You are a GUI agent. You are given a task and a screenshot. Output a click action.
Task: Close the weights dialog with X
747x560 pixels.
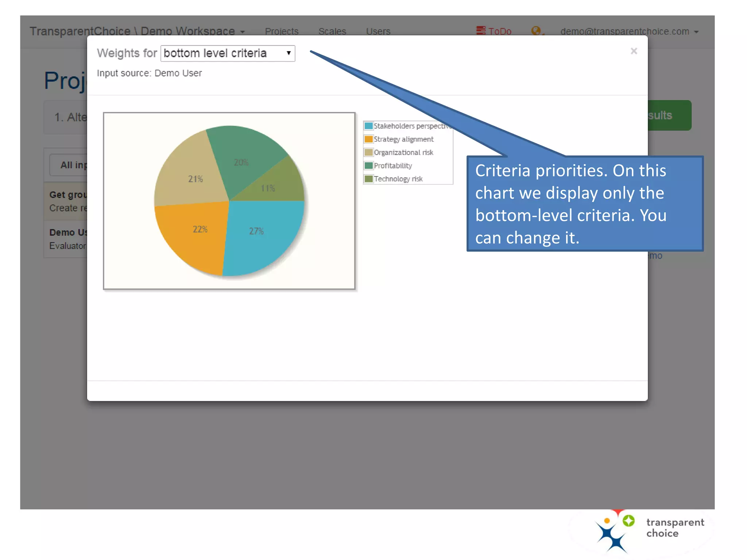(634, 51)
